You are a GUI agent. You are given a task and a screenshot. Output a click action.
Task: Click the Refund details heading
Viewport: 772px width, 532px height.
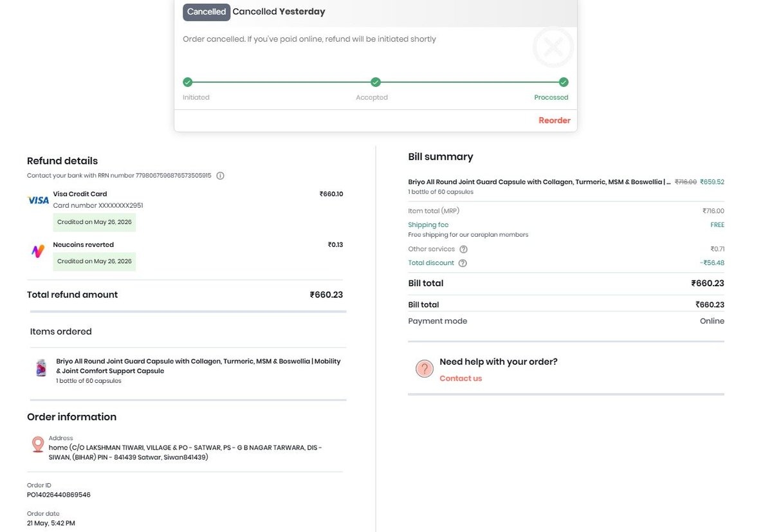pos(62,161)
